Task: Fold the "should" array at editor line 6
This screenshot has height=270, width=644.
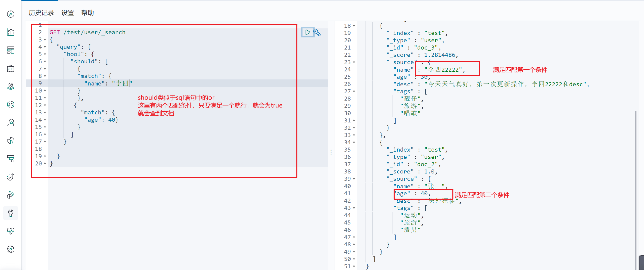Action: pyautogui.click(x=45, y=62)
